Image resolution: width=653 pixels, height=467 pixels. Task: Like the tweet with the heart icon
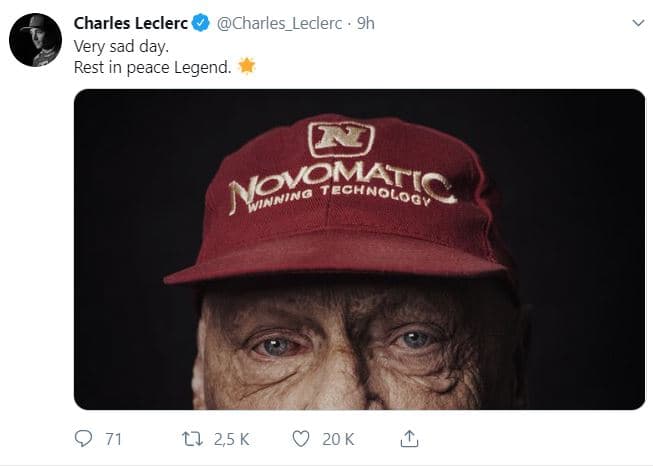pos(302,438)
